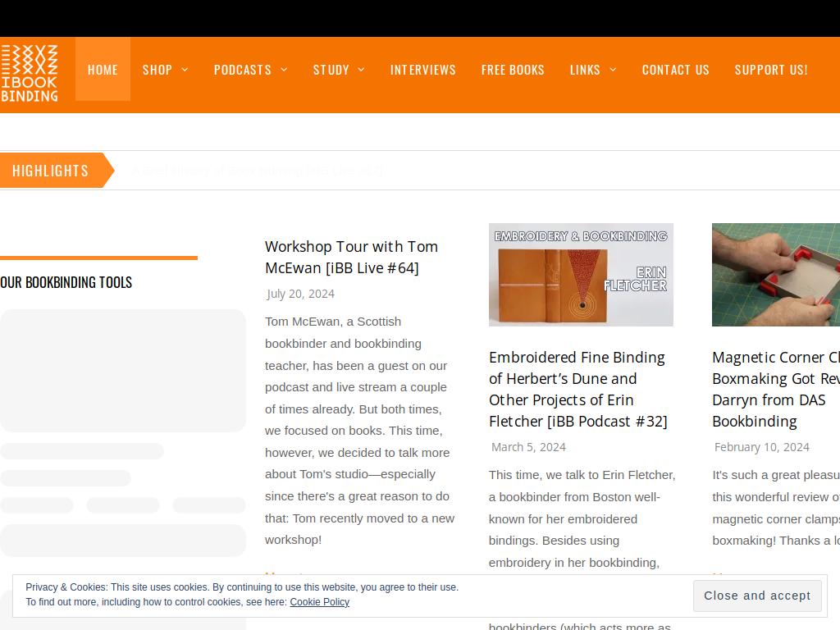Open the Study menu item
Screen dimensions: 840x630
[x=331, y=70]
